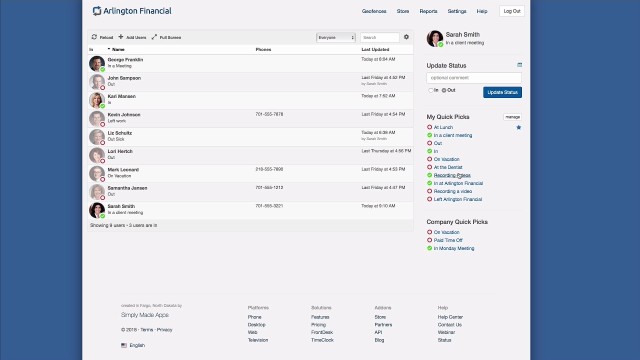Open Full Screen view icon
Image resolution: width=640 pixels, height=360 pixels.
(x=154, y=37)
